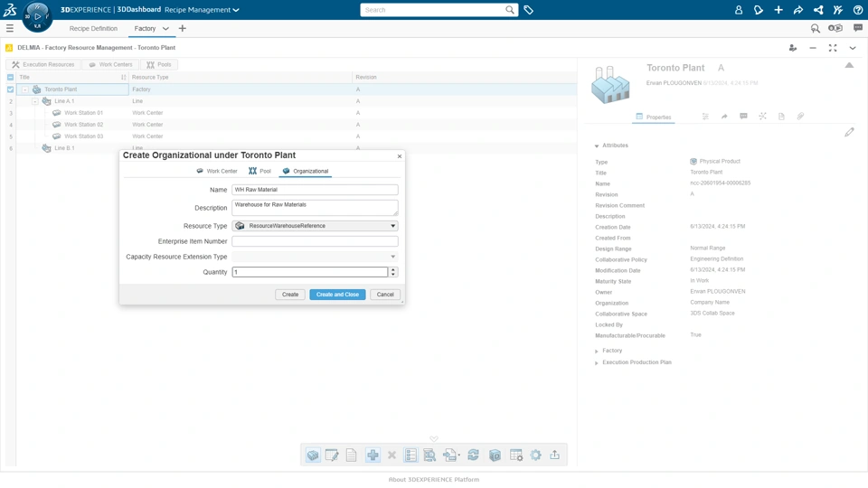Click the search-in-table toolbar icon
Image resolution: width=868 pixels, height=488 pixels.
(x=429, y=455)
